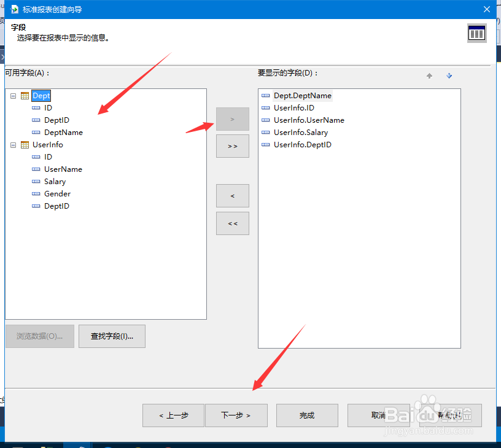Click the 查找字段(I) button
The image size is (501, 448).
point(112,336)
